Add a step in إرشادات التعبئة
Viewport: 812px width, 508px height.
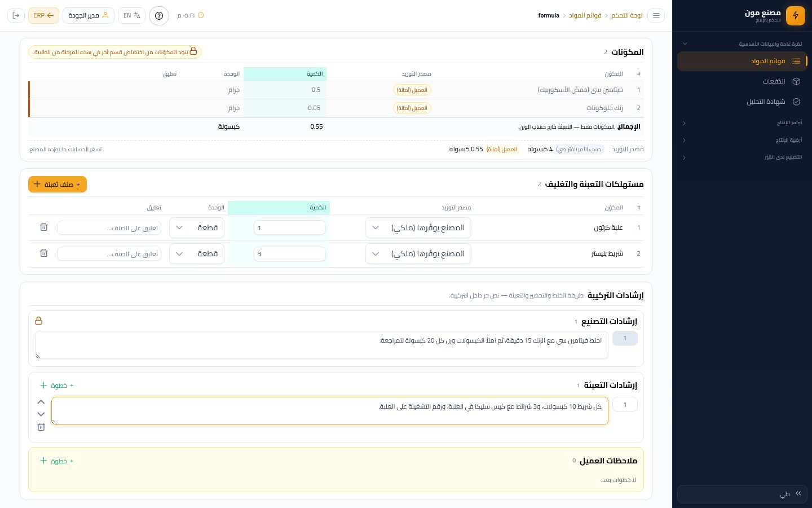(x=56, y=386)
